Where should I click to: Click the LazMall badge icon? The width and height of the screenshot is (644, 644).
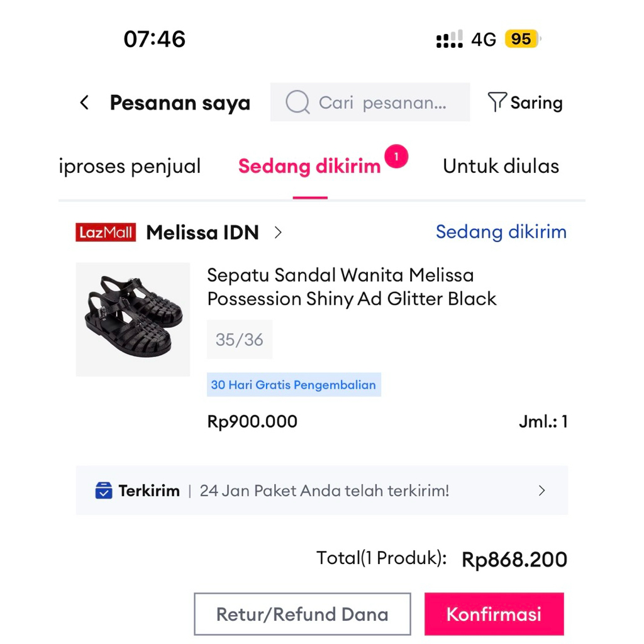106,232
